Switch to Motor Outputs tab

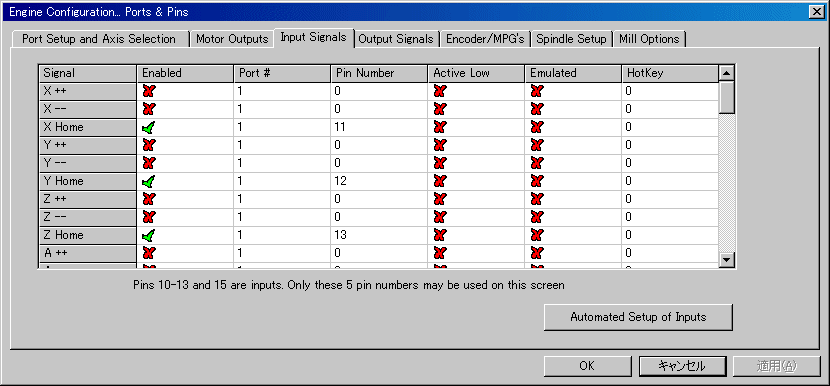pyautogui.click(x=232, y=39)
